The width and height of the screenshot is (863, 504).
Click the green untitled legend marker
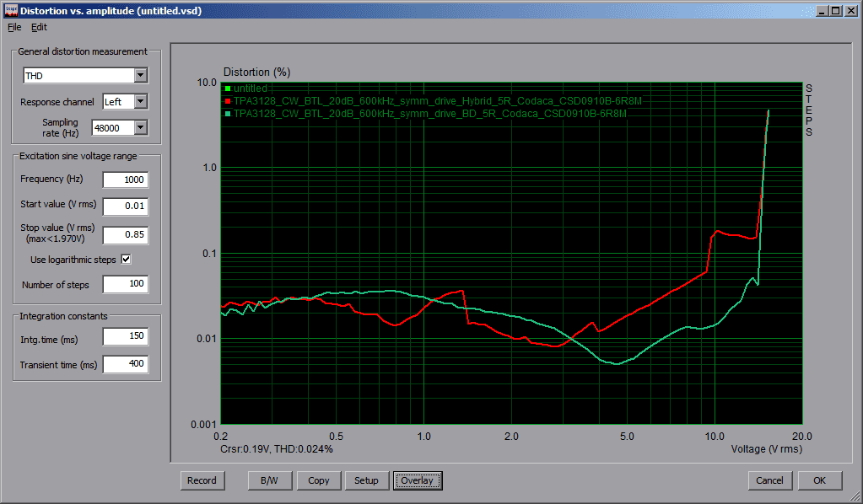(227, 88)
